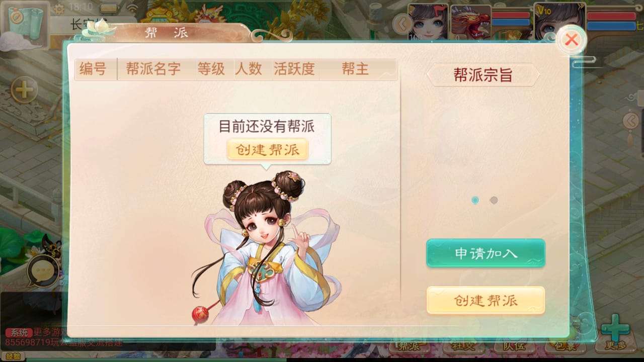Open the chat speech bubble icon
644x362 pixels.
(x=43, y=271)
